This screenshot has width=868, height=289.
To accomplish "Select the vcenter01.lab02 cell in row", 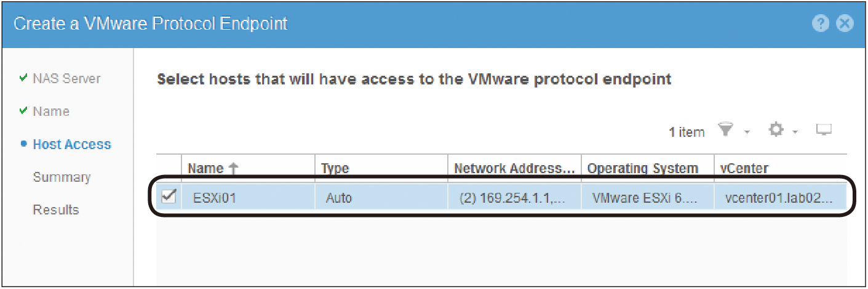I will coord(780,198).
